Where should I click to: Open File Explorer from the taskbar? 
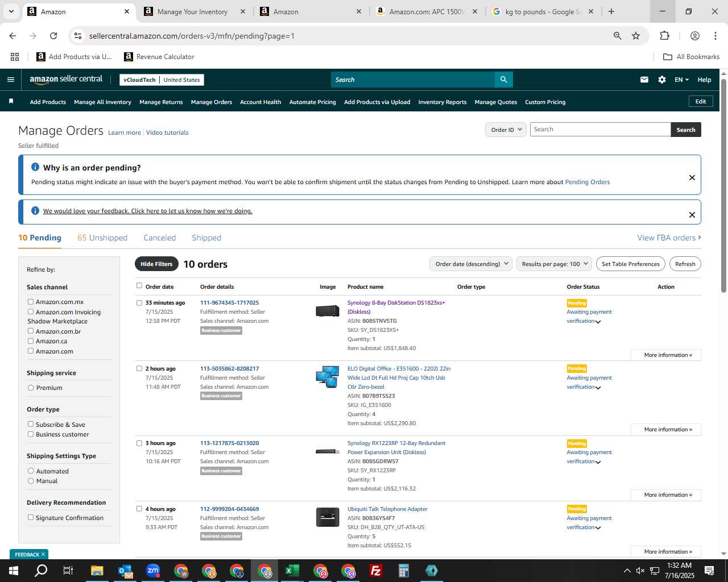[97, 571]
